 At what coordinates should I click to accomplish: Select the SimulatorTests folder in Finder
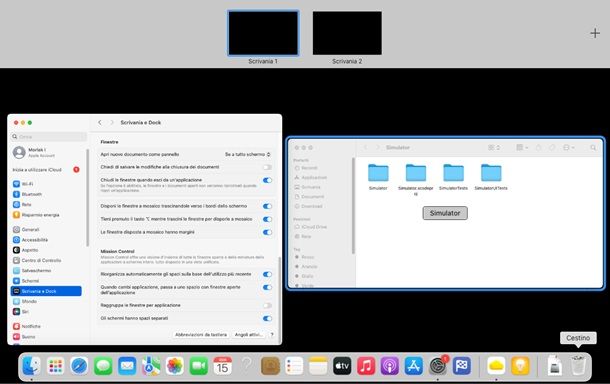point(453,177)
